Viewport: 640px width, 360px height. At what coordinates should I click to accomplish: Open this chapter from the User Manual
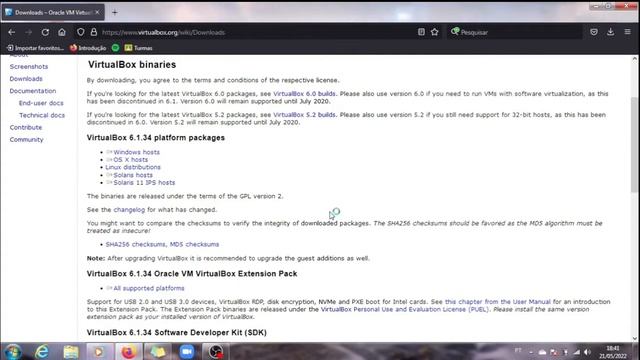pyautogui.click(x=498, y=302)
